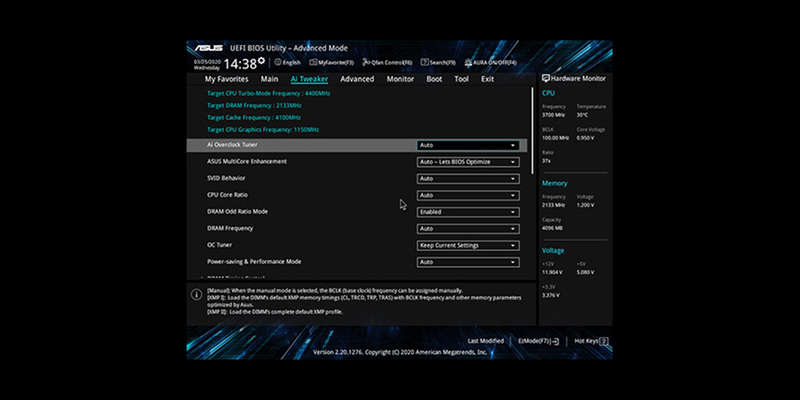The height and width of the screenshot is (400, 800).
Task: Expand ASUS MultiCore Enhancement dropdown
Action: 468,162
